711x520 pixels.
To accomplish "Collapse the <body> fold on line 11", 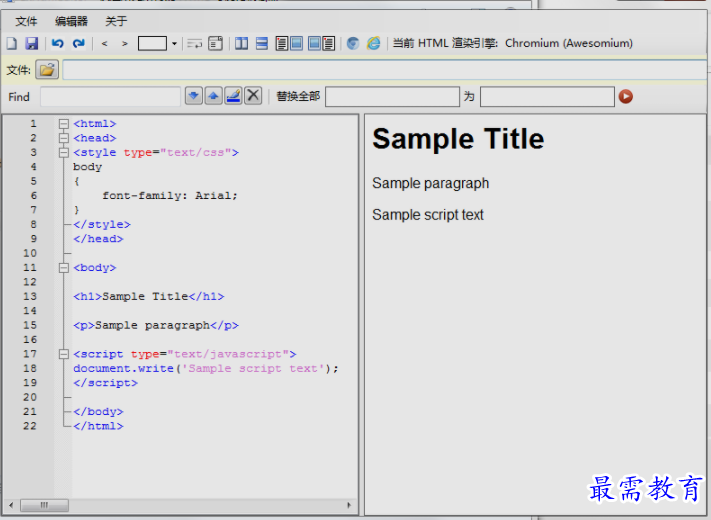I will pyautogui.click(x=64, y=268).
